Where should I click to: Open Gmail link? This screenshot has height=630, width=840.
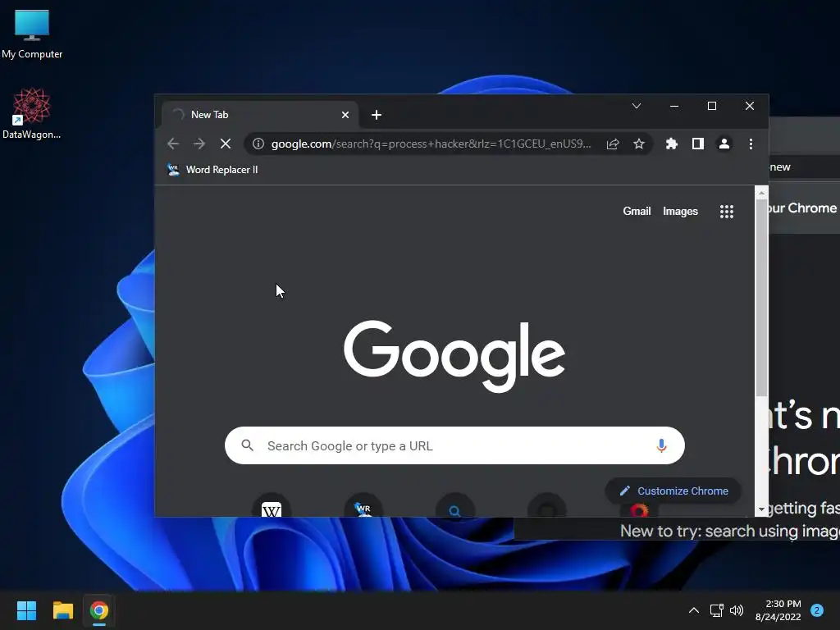click(637, 211)
